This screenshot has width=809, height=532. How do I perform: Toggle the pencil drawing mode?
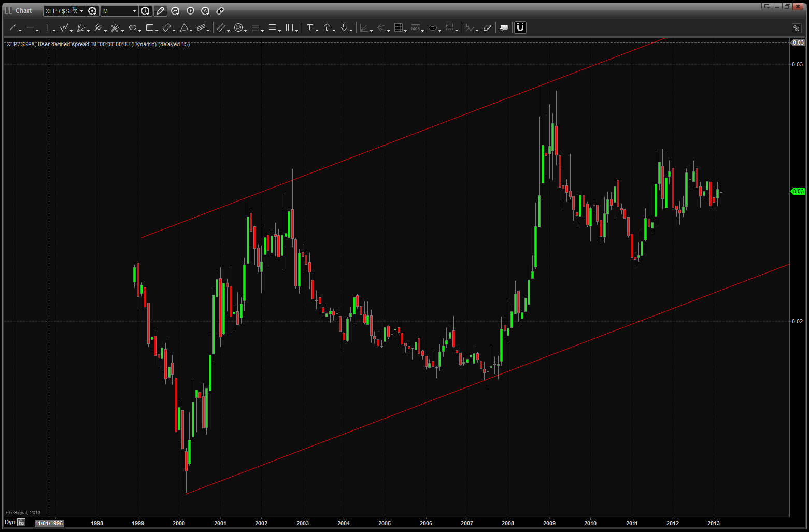coord(161,11)
